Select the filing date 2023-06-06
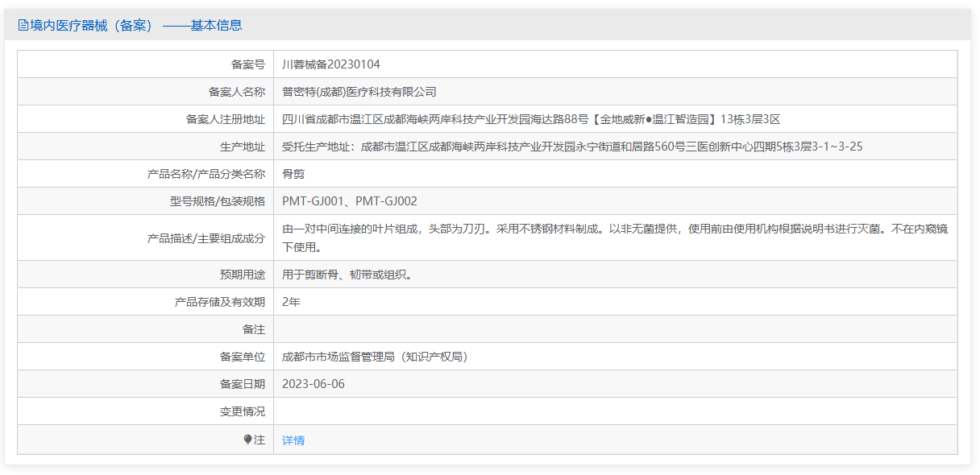Viewport: 980px width, 475px height. pyautogui.click(x=314, y=384)
